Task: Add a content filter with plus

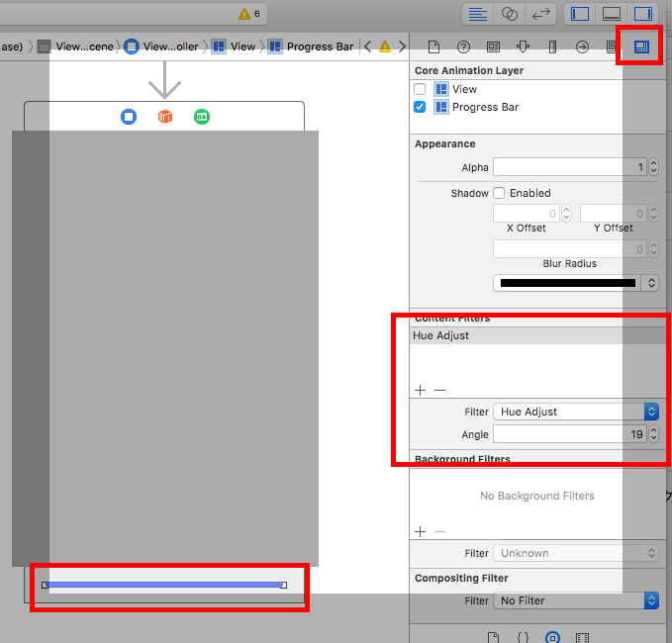Action: pyautogui.click(x=420, y=391)
